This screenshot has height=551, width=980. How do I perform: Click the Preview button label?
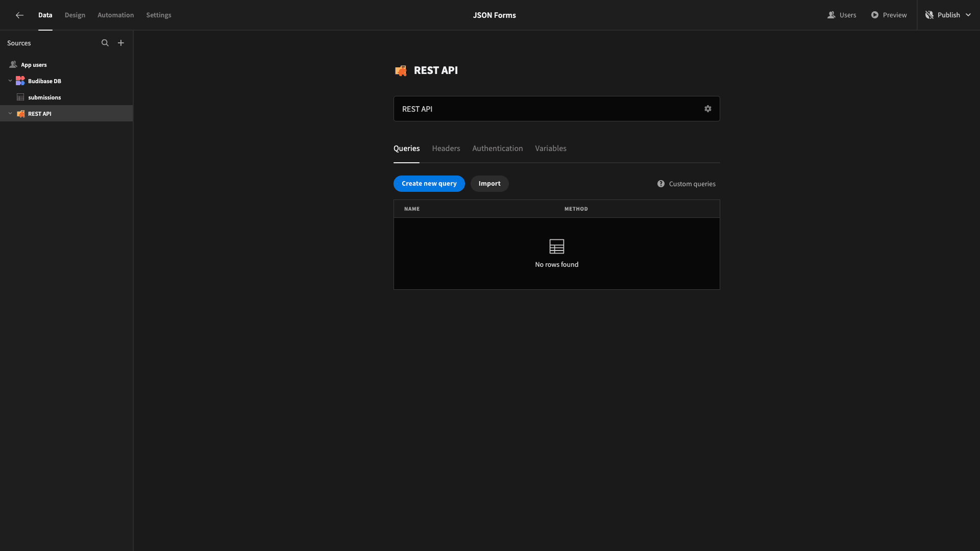(895, 15)
